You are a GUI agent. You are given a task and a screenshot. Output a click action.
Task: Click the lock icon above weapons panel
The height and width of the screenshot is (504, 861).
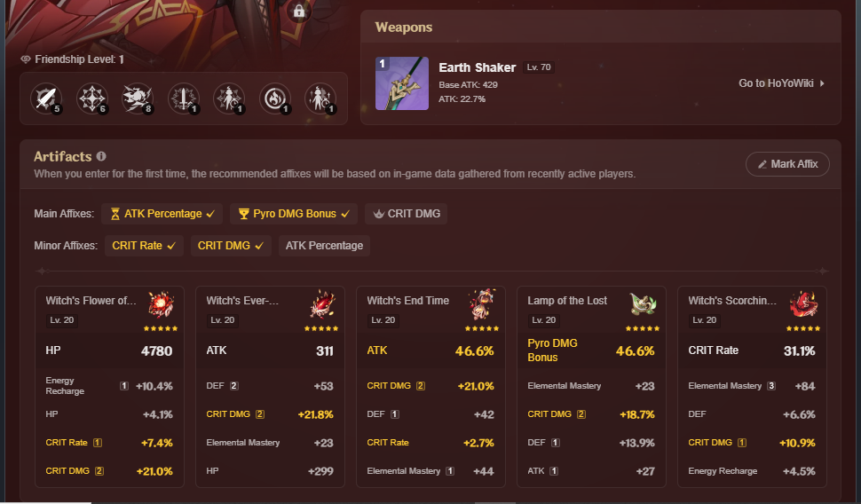(x=299, y=11)
